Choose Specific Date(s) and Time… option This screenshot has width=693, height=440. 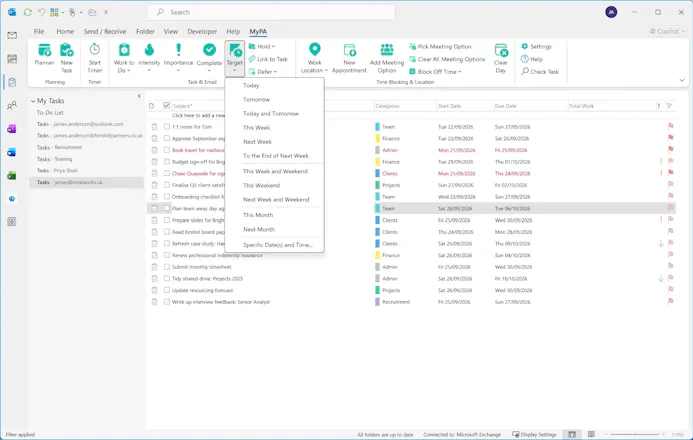(274, 245)
